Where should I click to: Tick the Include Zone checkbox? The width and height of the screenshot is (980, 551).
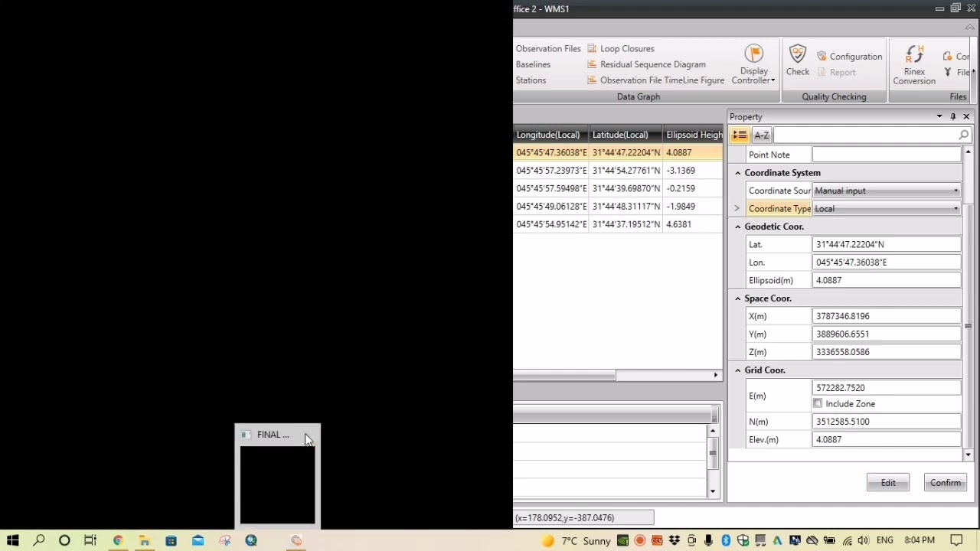click(x=818, y=403)
